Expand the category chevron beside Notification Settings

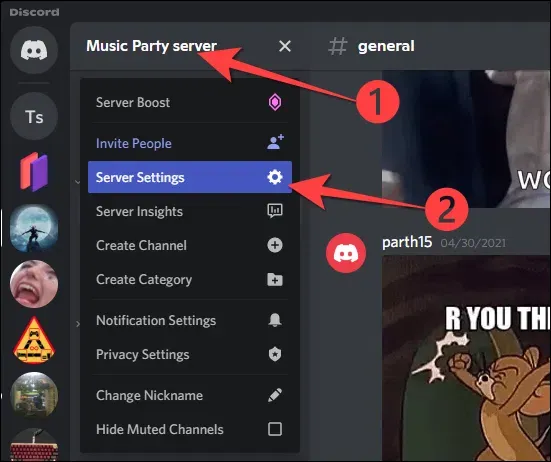[x=78, y=324]
